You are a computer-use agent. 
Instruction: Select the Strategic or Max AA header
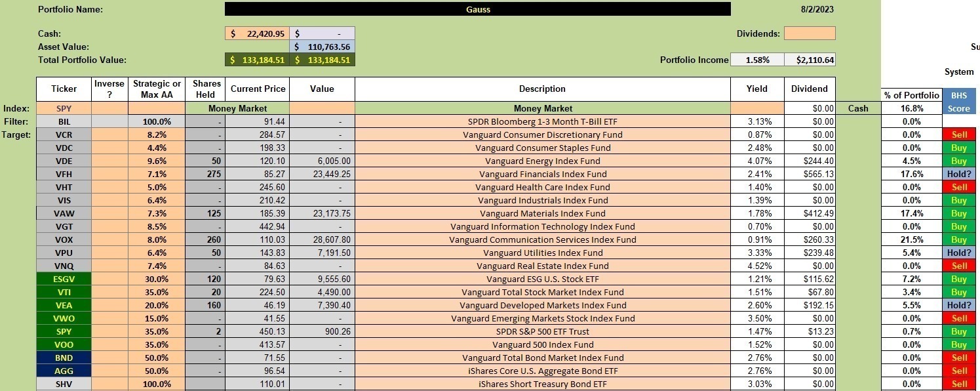pyautogui.click(x=157, y=89)
